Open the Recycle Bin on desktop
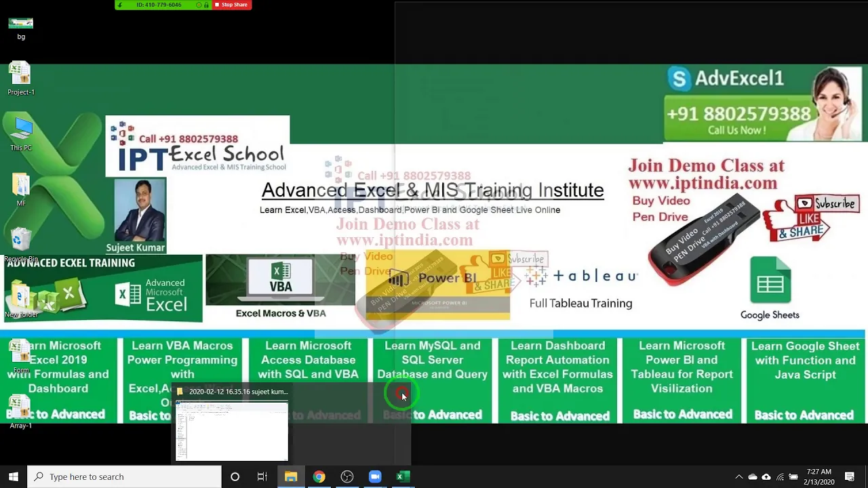868x488 pixels. pyautogui.click(x=21, y=245)
